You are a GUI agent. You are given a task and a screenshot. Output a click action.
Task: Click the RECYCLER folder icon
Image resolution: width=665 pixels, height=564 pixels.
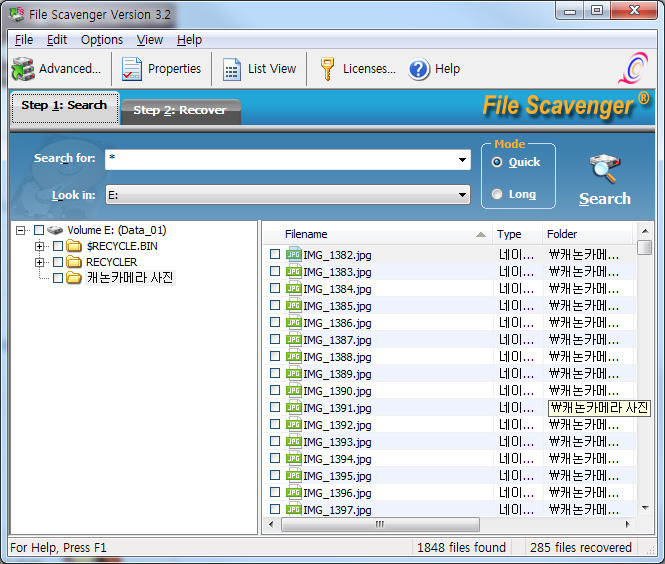point(74,262)
